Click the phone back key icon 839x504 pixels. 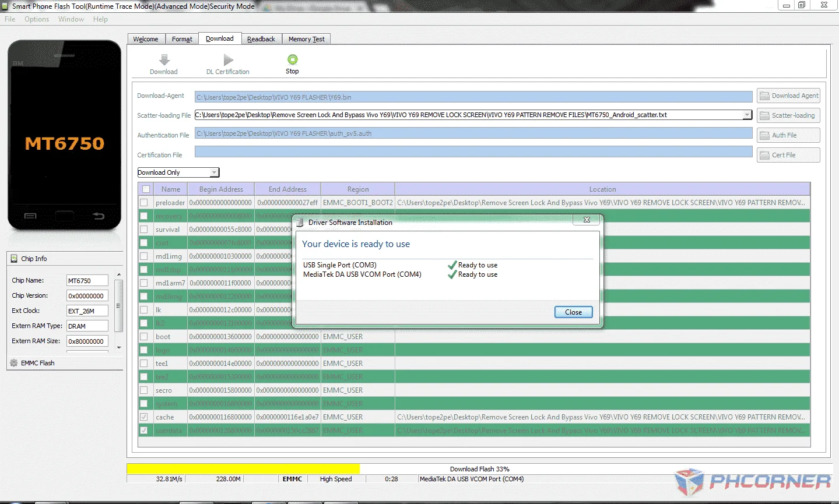click(x=99, y=216)
